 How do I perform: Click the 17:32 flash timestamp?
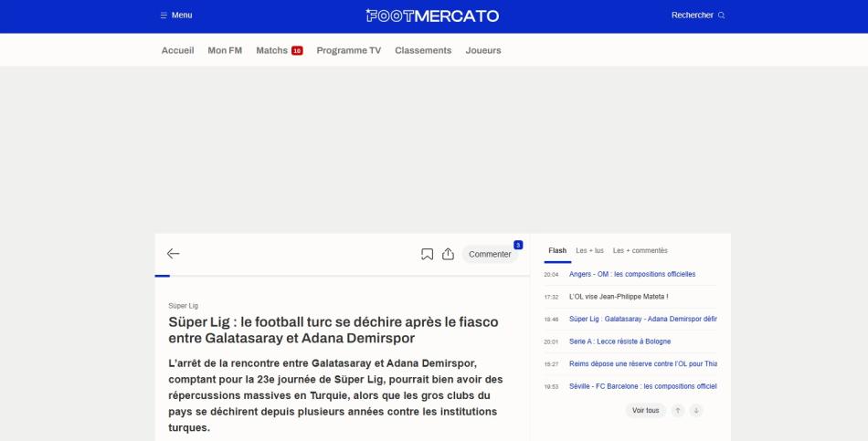(551, 297)
